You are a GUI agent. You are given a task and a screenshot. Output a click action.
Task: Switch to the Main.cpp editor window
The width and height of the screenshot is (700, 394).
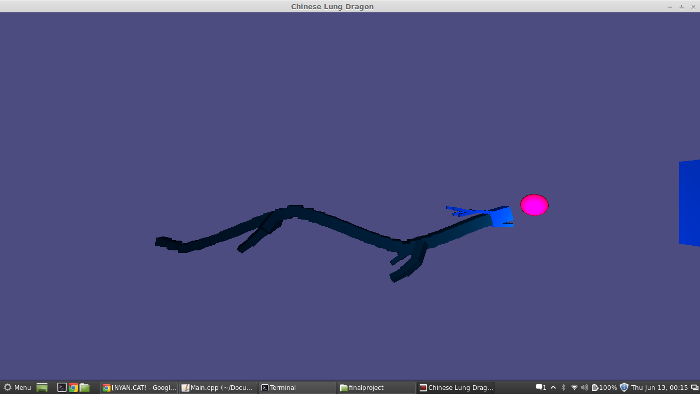tap(218, 387)
